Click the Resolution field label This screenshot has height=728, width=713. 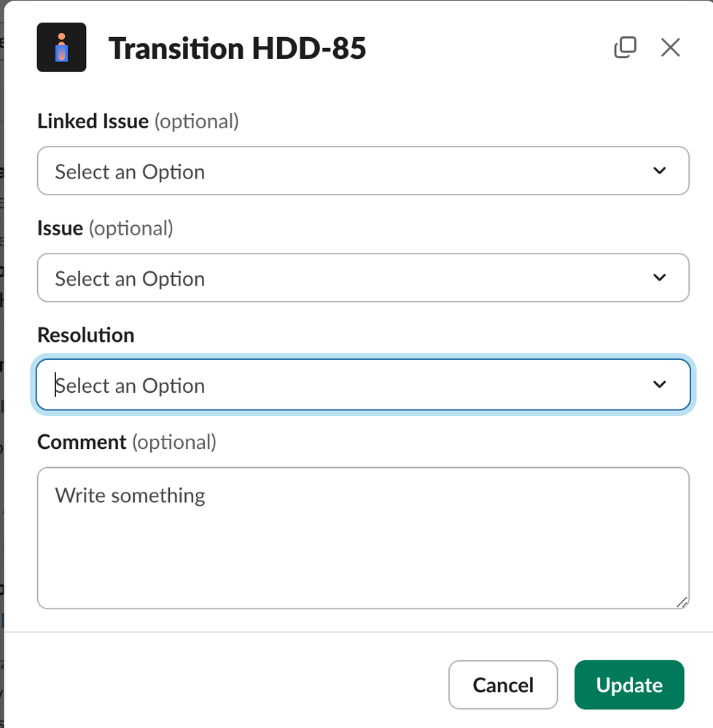[x=86, y=335]
